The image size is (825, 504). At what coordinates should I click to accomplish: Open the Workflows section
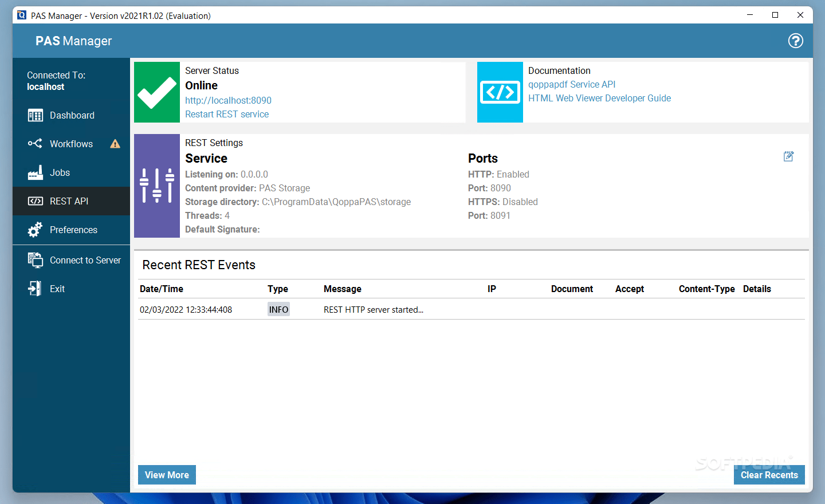tap(72, 144)
